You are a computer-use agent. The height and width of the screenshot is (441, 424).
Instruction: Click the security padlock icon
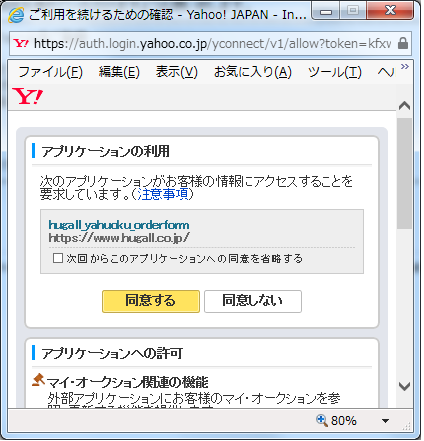click(403, 43)
